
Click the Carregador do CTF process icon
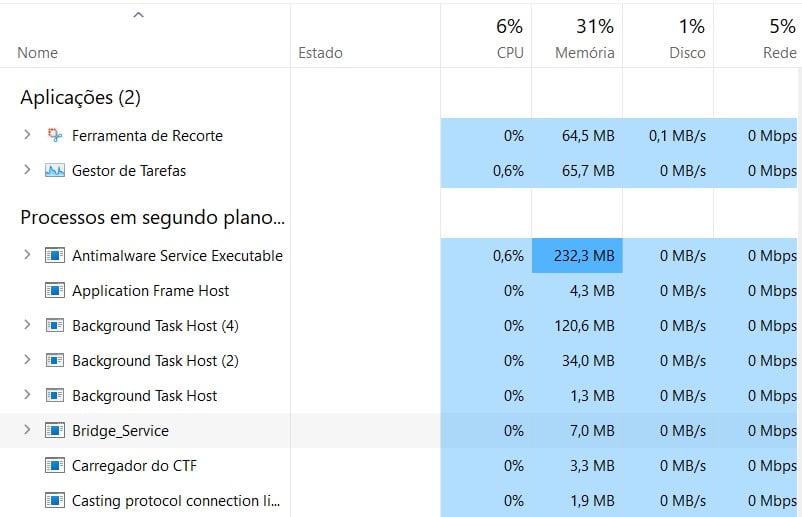click(55, 465)
